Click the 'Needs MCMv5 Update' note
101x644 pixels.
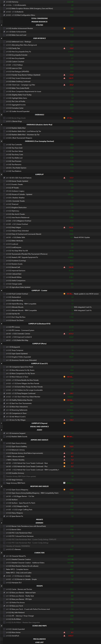tap(82, 238)
